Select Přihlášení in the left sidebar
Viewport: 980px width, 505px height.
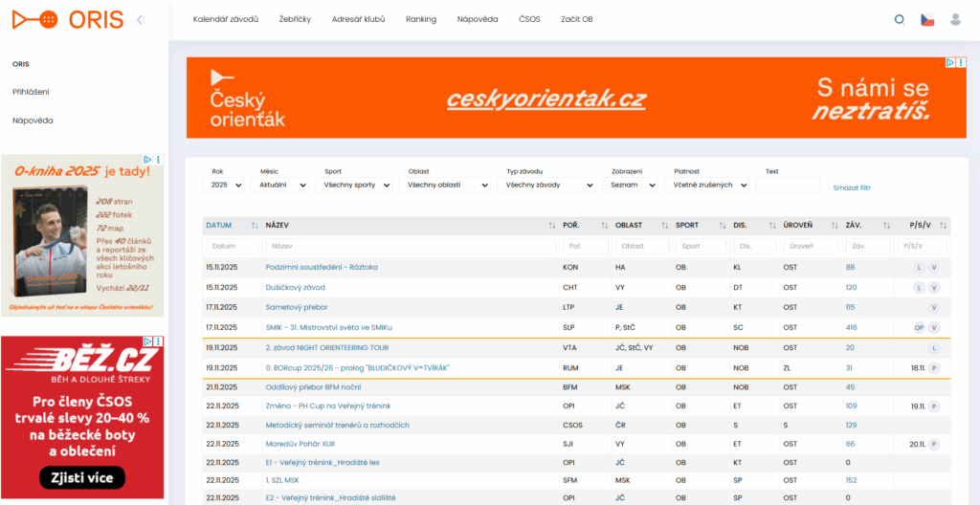(x=31, y=92)
